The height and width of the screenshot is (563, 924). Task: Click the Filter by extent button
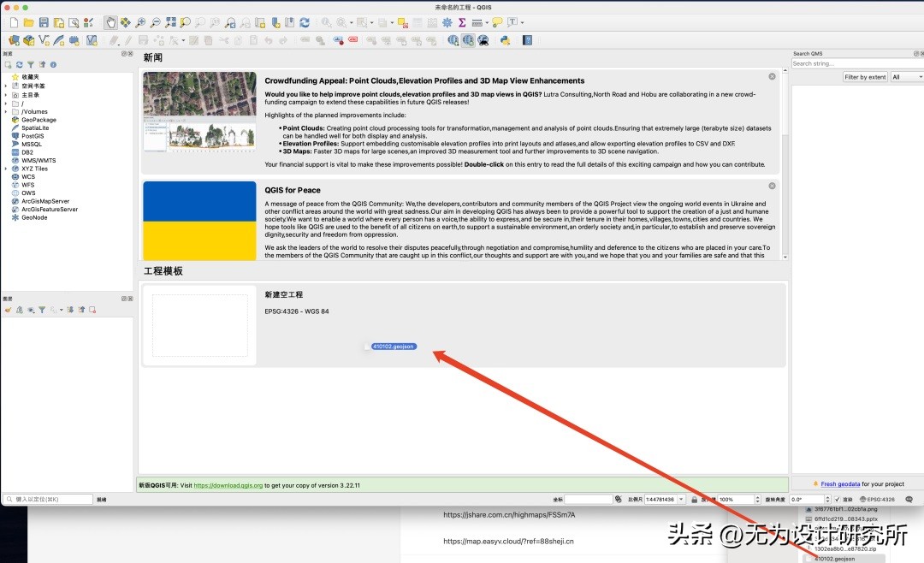click(865, 77)
